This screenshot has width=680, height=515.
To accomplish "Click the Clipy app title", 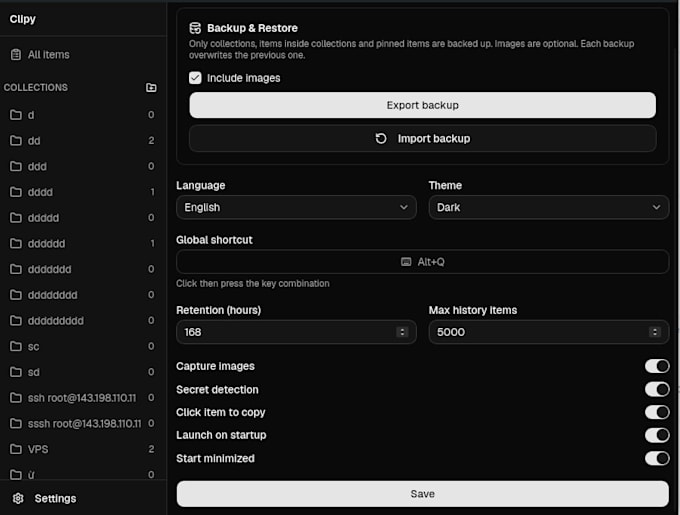I will coord(23,19).
